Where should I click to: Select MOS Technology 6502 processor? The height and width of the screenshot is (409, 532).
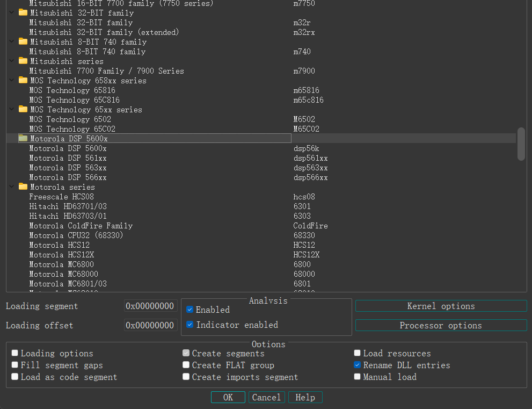(x=261, y=119)
